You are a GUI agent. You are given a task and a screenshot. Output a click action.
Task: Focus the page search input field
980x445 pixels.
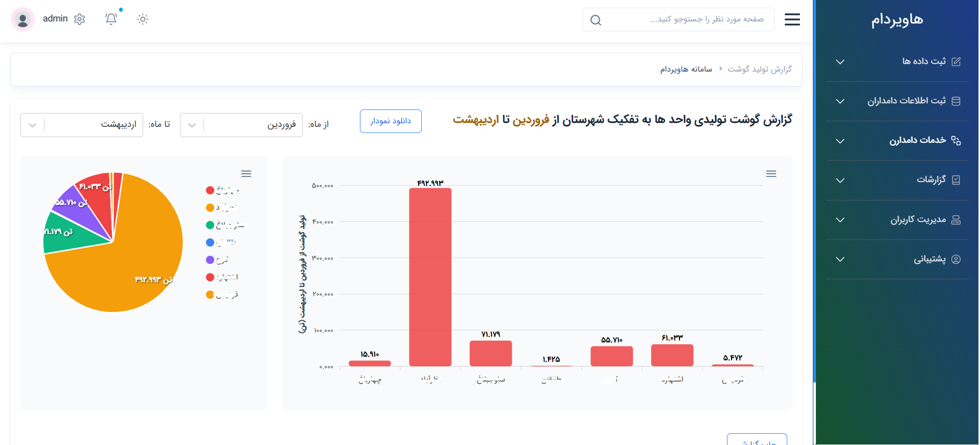(x=678, y=19)
